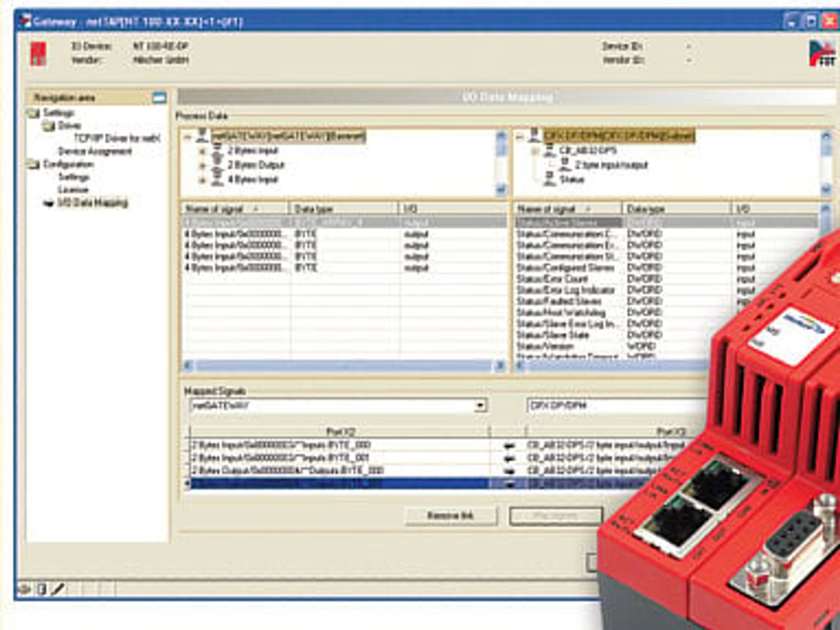Open the Driver folder in navigation tree
Viewport: 840px width, 630px height.
pyautogui.click(x=69, y=125)
